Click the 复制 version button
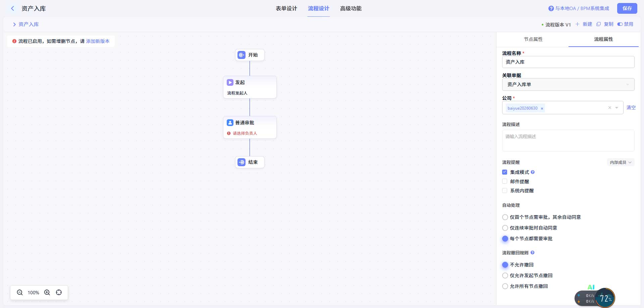 (x=608, y=24)
